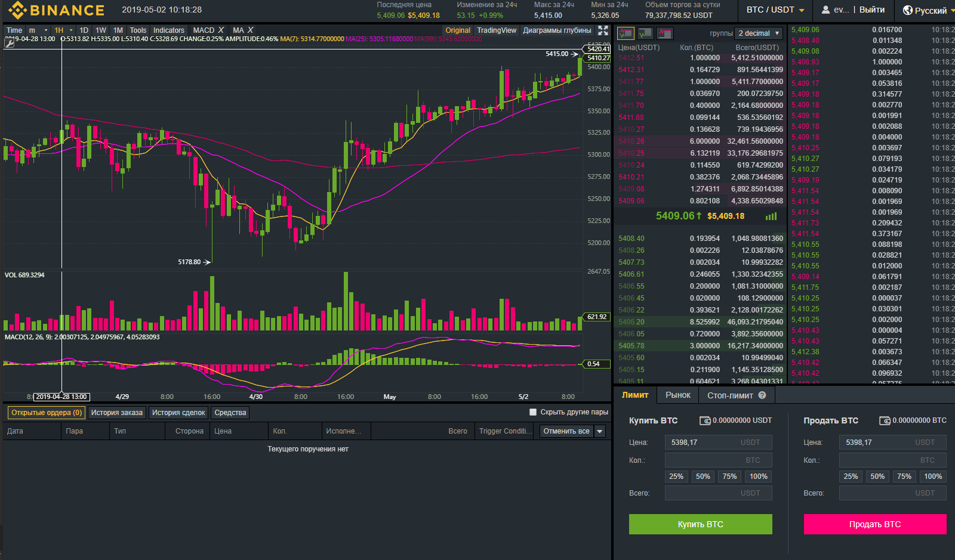Open the Indicators menu
This screenshot has width=955, height=560.
click(x=169, y=30)
